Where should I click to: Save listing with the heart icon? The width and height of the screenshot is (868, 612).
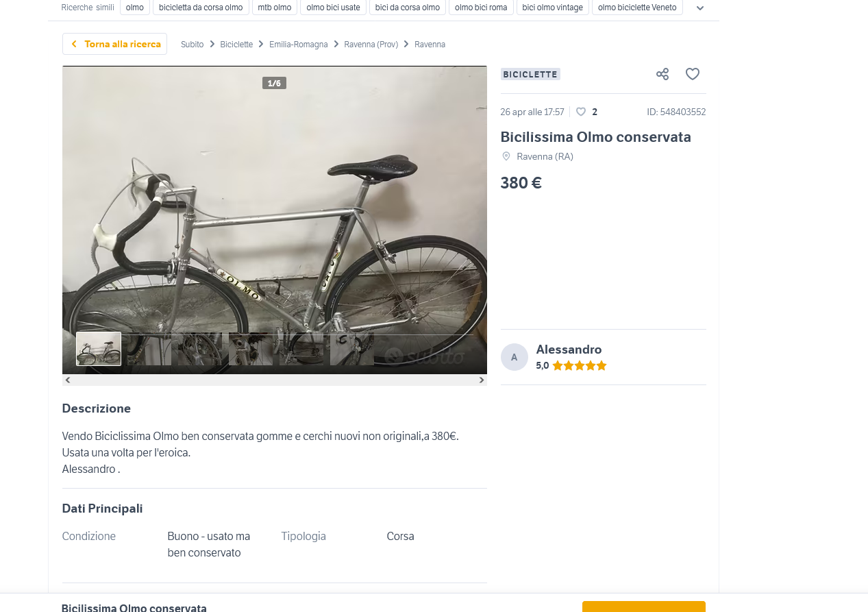pos(693,74)
